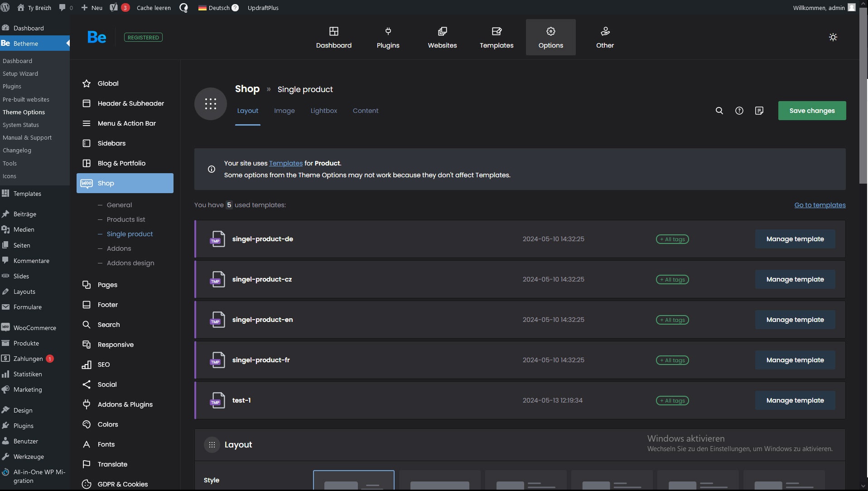Open Blog & Portfolio options
The height and width of the screenshot is (491, 868).
click(125, 163)
